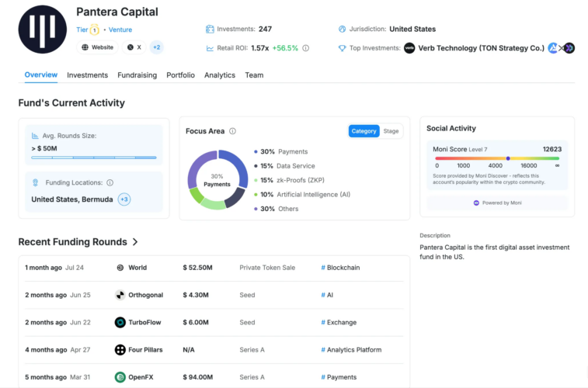The image size is (588, 388).
Task: Click the Four Pillars project logo
Action: (120, 349)
